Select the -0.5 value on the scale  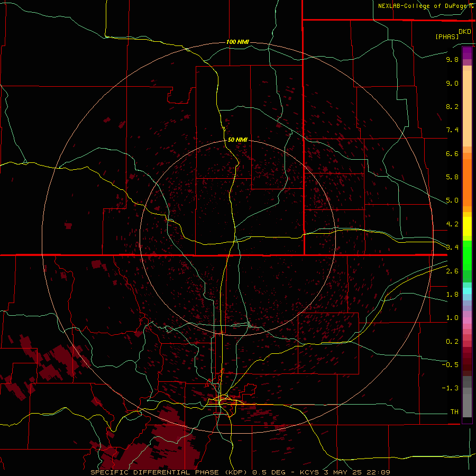450,365
